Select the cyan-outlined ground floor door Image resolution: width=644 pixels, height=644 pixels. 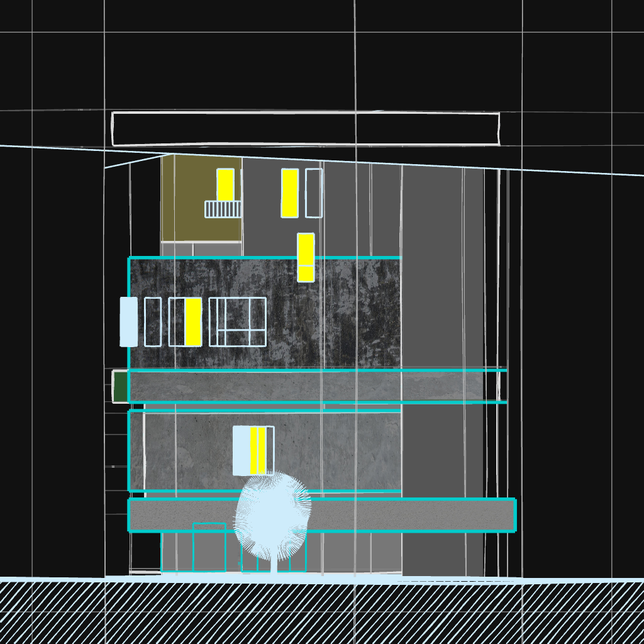tap(209, 547)
